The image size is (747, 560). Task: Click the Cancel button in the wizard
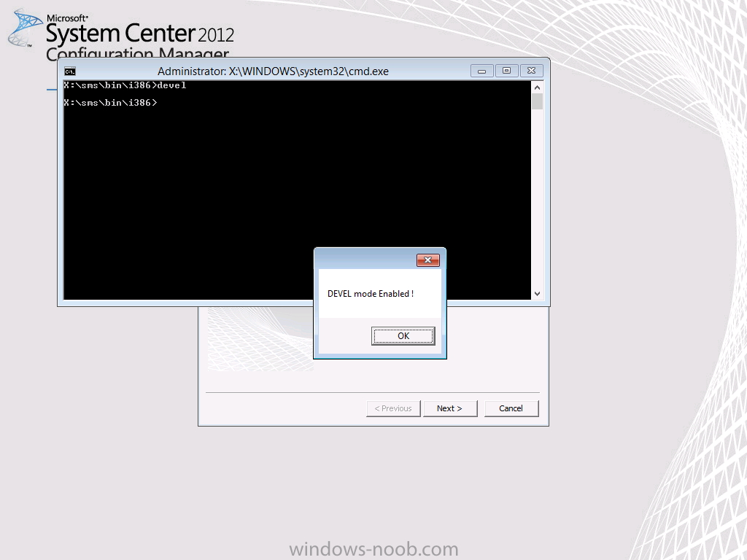click(x=511, y=408)
